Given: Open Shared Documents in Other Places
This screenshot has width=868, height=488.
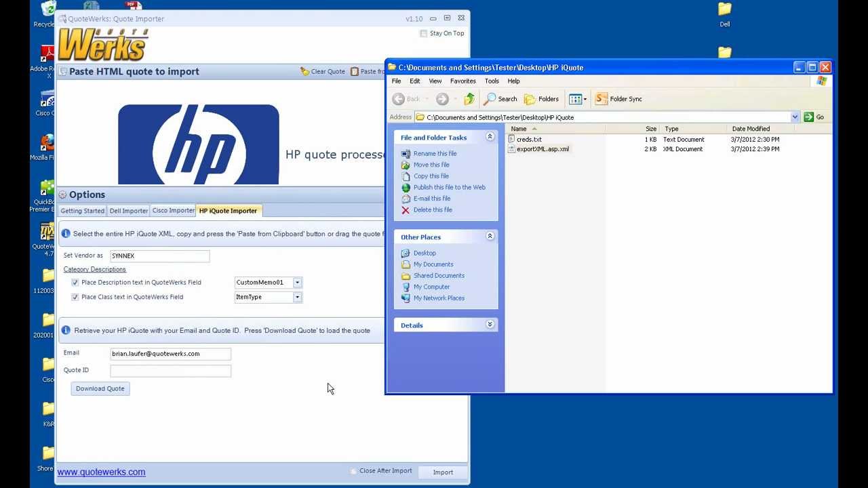Looking at the screenshot, I should [439, 276].
